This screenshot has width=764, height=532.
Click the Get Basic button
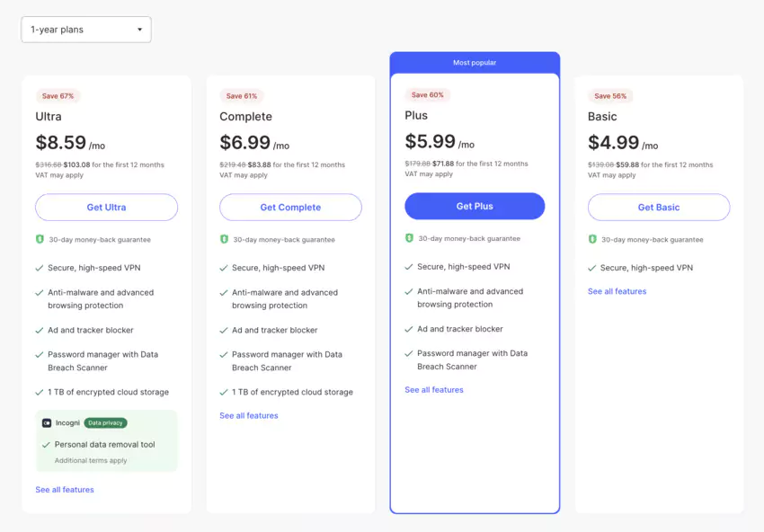[x=658, y=207]
